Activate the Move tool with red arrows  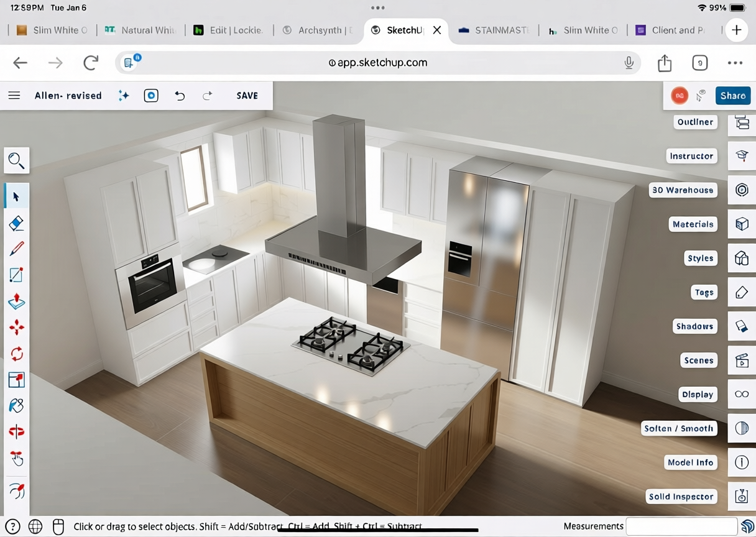pyautogui.click(x=17, y=328)
